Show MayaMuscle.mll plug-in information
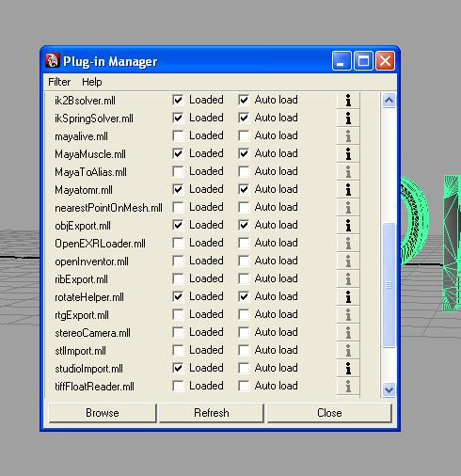The image size is (461, 476). point(348,154)
